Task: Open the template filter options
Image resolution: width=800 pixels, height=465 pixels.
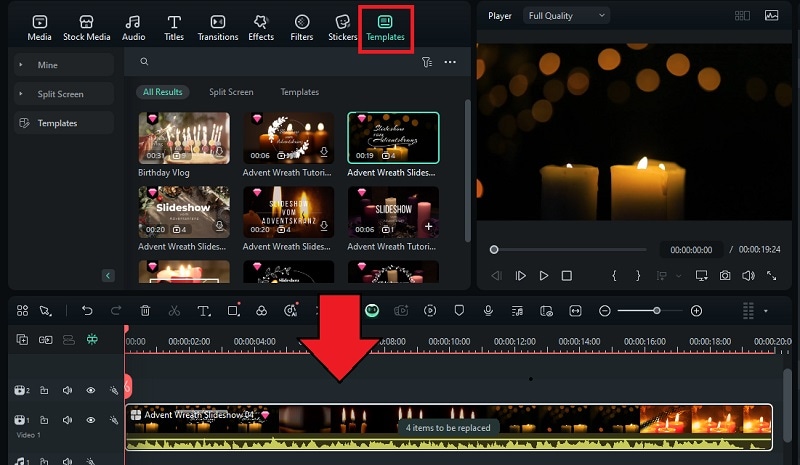Action: click(x=427, y=62)
